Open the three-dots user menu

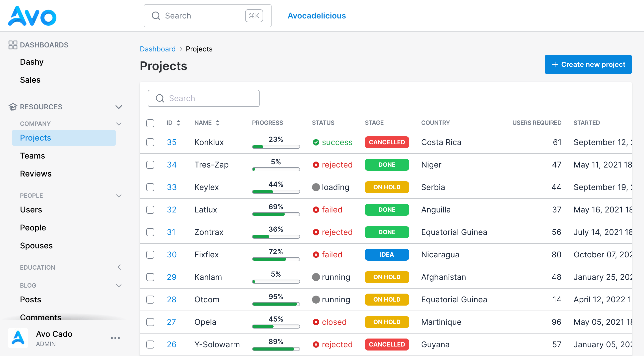[115, 338]
